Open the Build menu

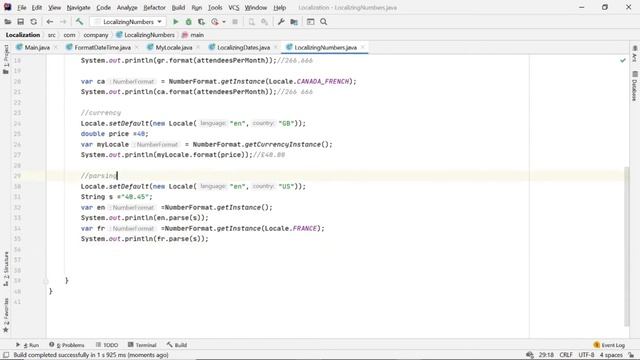(178, 7)
